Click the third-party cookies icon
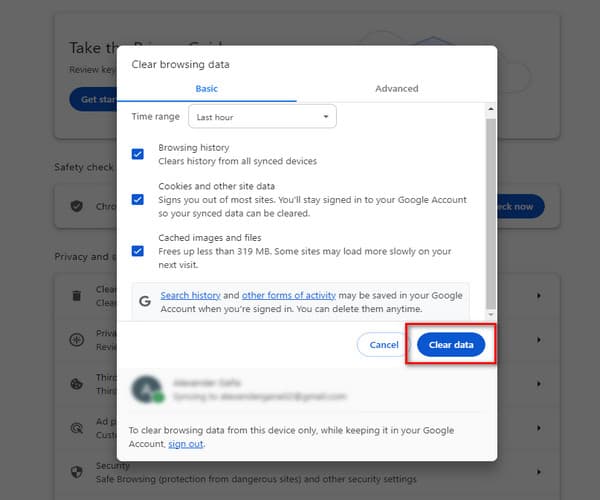 (x=77, y=384)
